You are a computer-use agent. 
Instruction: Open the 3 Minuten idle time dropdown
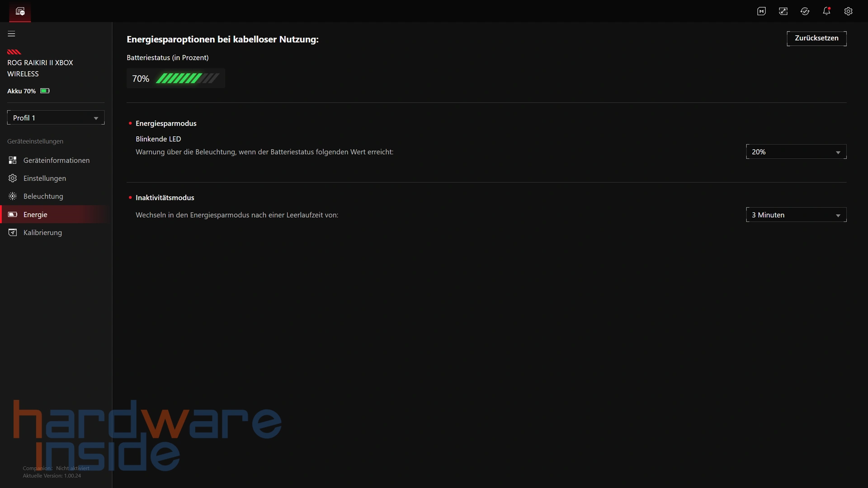tap(796, 215)
